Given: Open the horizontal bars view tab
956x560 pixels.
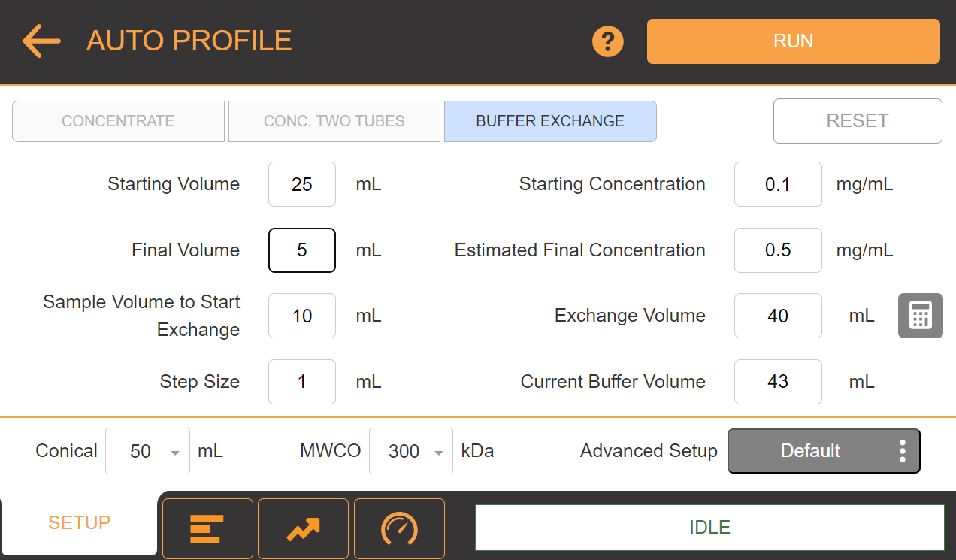Looking at the screenshot, I should pos(207,528).
